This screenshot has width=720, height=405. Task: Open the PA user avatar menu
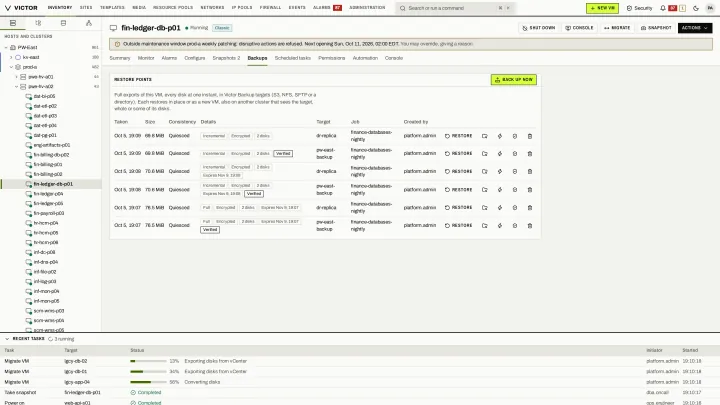tap(710, 8)
